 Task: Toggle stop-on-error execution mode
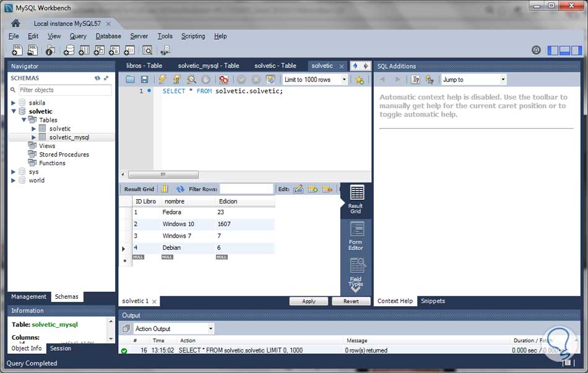(x=223, y=79)
